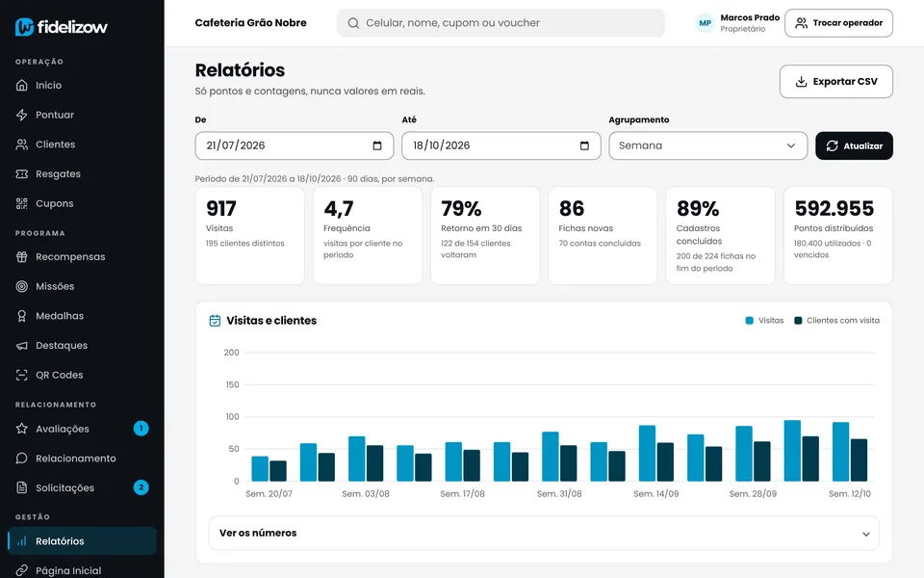Image resolution: width=924 pixels, height=578 pixels.
Task: Click the Relatórios bar chart icon
Action: tap(22, 540)
